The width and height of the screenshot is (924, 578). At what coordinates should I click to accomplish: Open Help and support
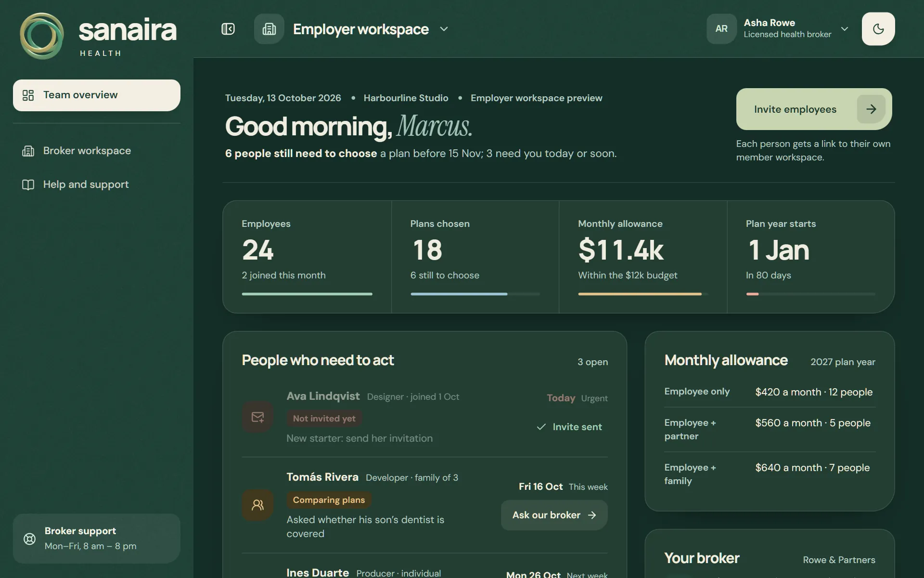point(97,184)
